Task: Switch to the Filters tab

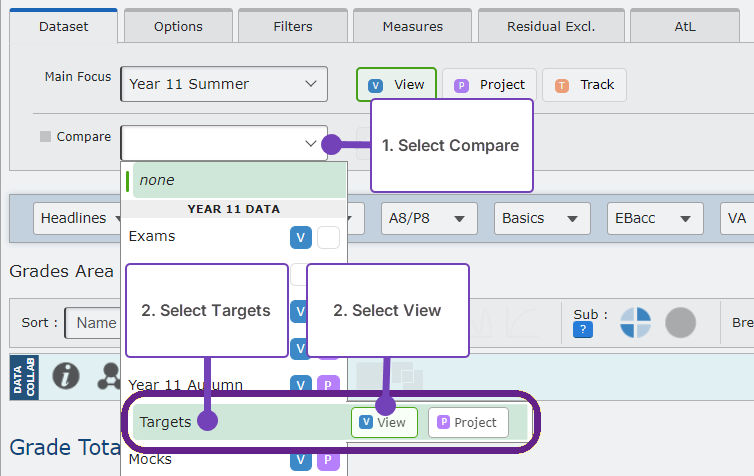Action: 293,26
